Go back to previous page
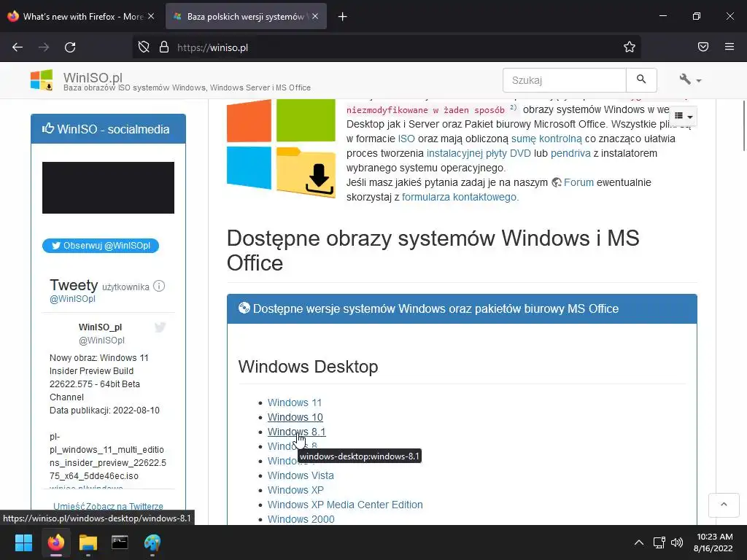 click(18, 47)
